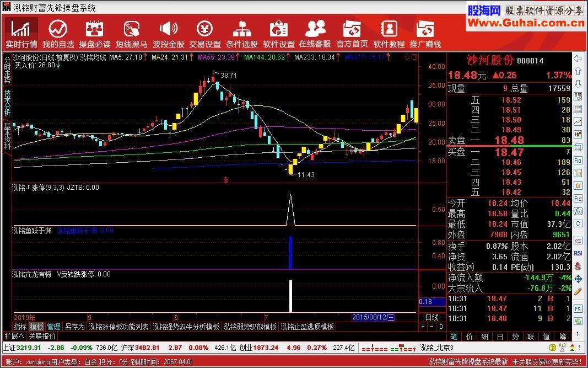Open the 日线 period selector
The height and width of the screenshot is (368, 588).
[433, 318]
